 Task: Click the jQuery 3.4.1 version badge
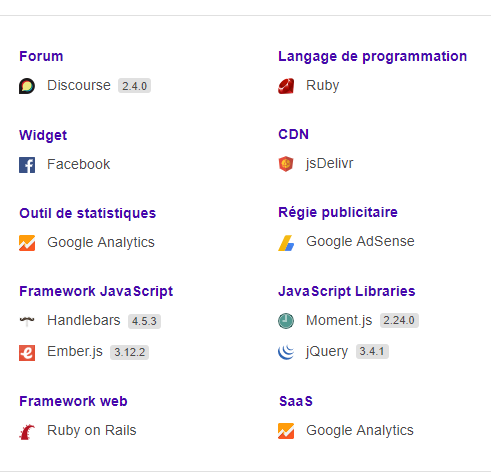(x=372, y=351)
